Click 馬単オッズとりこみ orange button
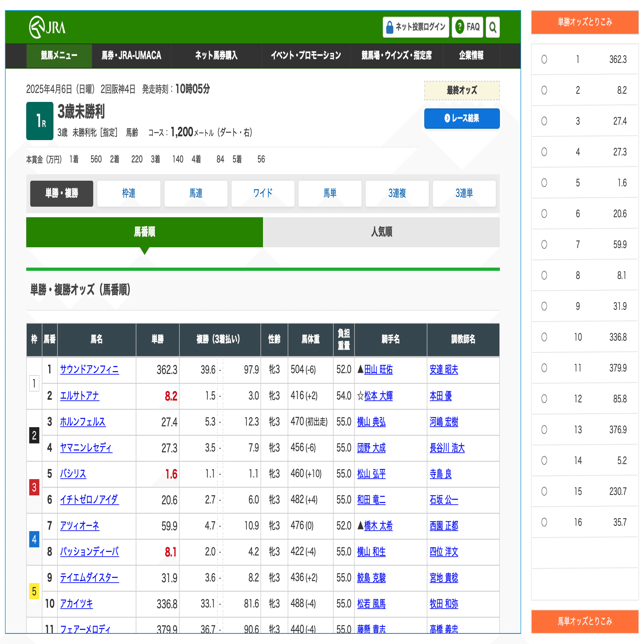 click(585, 621)
